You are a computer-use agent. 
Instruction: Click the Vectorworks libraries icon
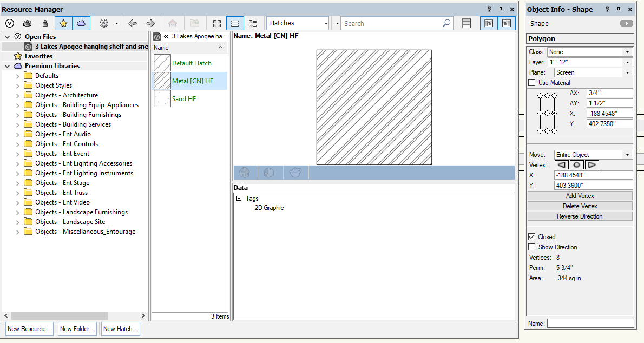pos(9,23)
